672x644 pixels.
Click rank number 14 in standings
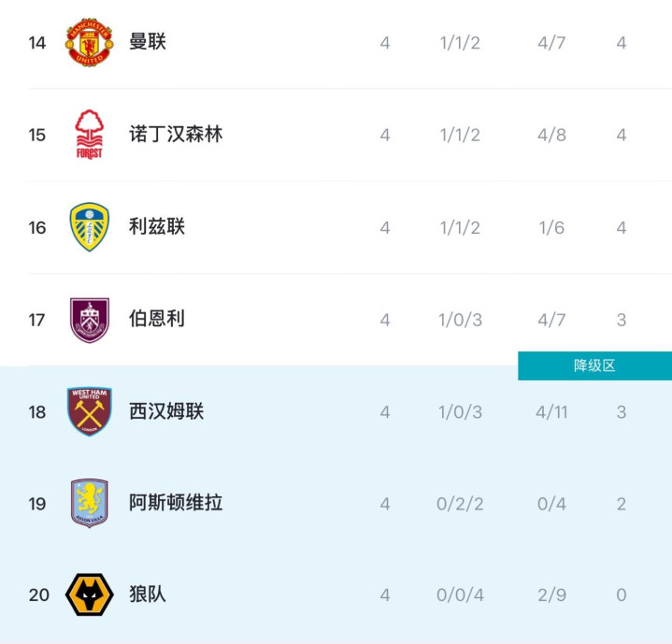point(37,43)
